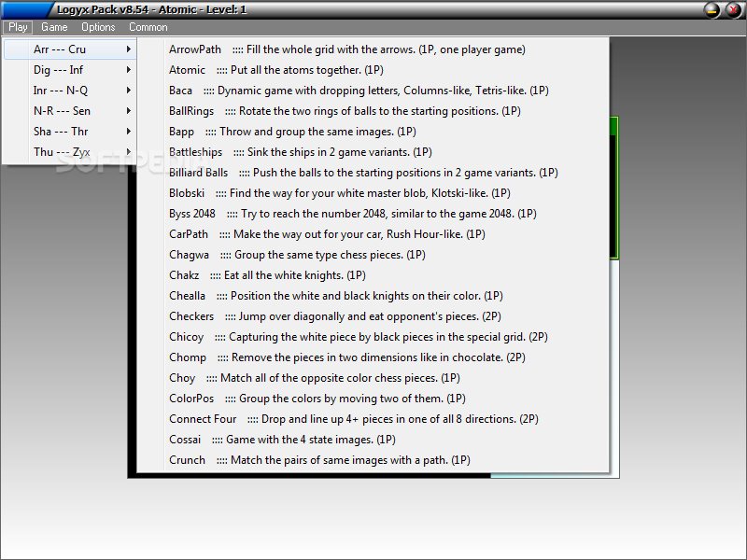Open the Play menu
The width and height of the screenshot is (747, 560).
[18, 27]
